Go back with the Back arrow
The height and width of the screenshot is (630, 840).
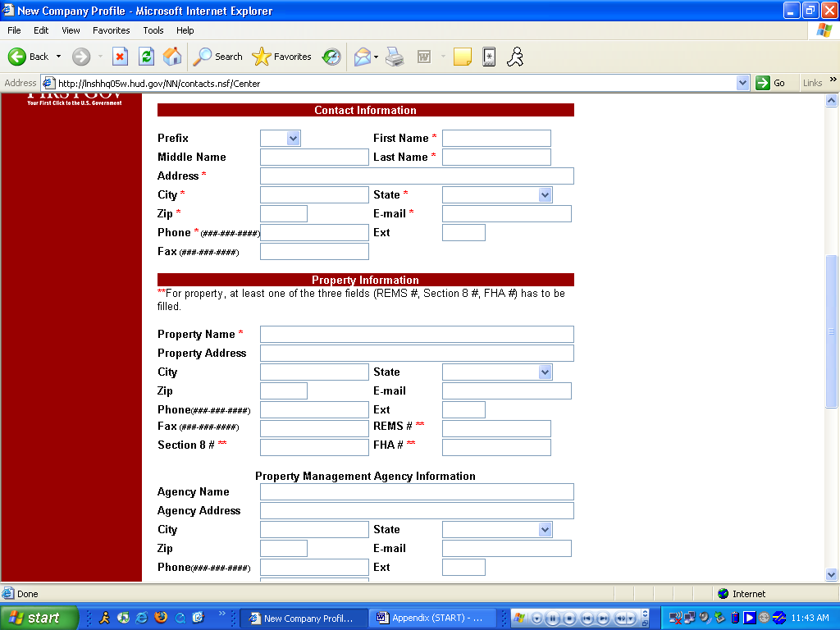tap(28, 57)
